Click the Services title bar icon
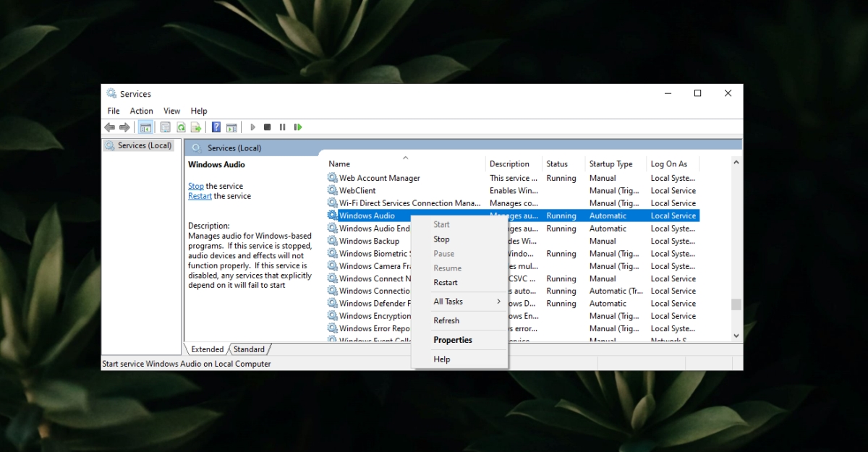The image size is (868, 452). point(111,93)
